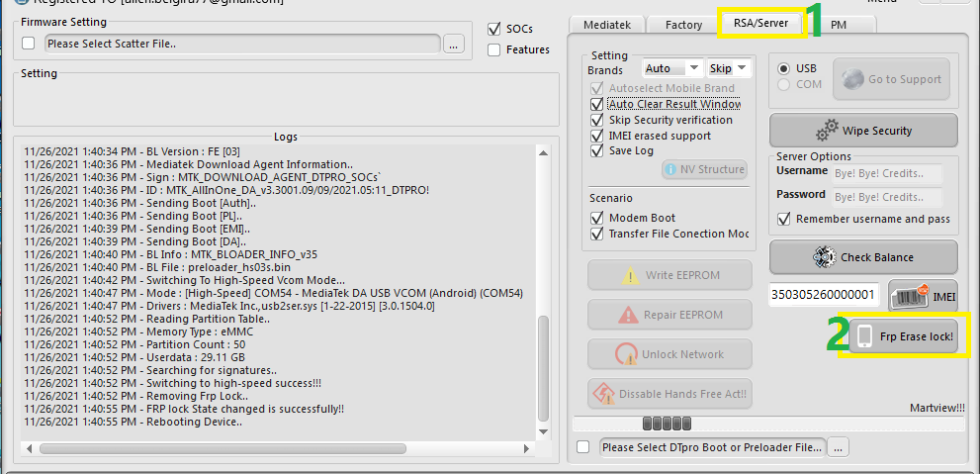Open the Brands Auto dropdown
Viewport: 980px width, 474px height.
tap(673, 68)
